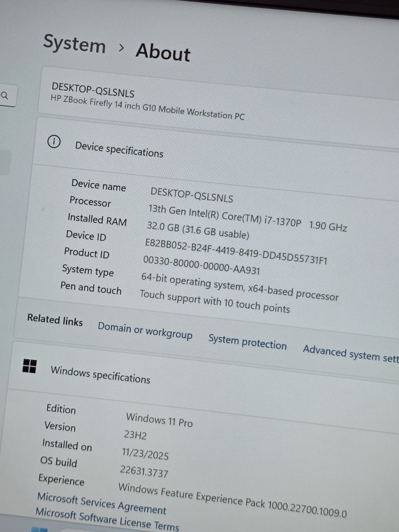Open Advanced system settings link

pyautogui.click(x=351, y=354)
